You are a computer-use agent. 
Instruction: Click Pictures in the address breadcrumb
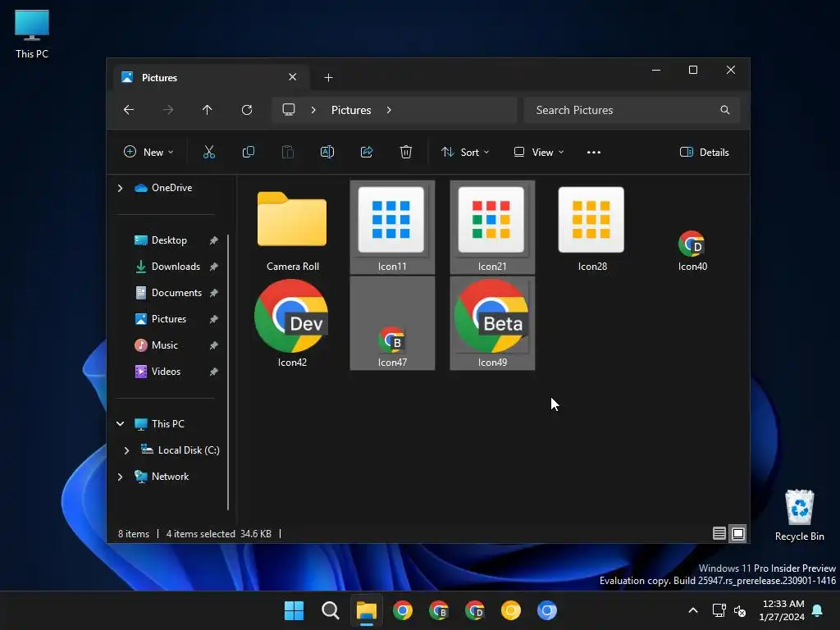point(351,110)
